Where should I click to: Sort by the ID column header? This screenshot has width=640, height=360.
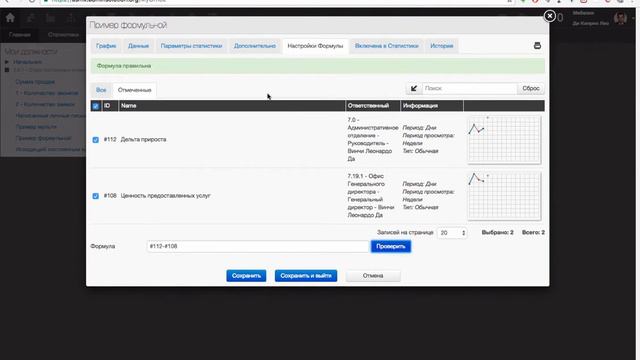(107, 106)
